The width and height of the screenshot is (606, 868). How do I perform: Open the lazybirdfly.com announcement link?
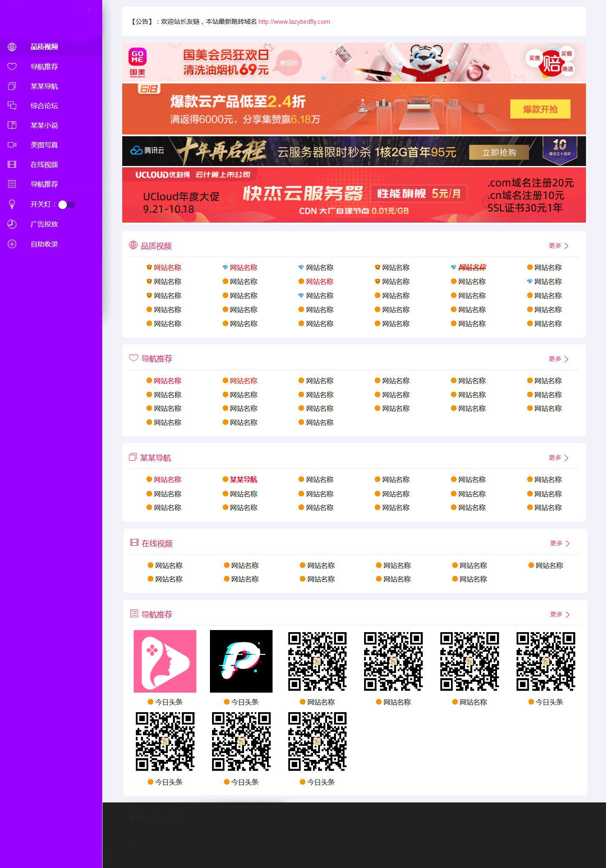(x=294, y=22)
